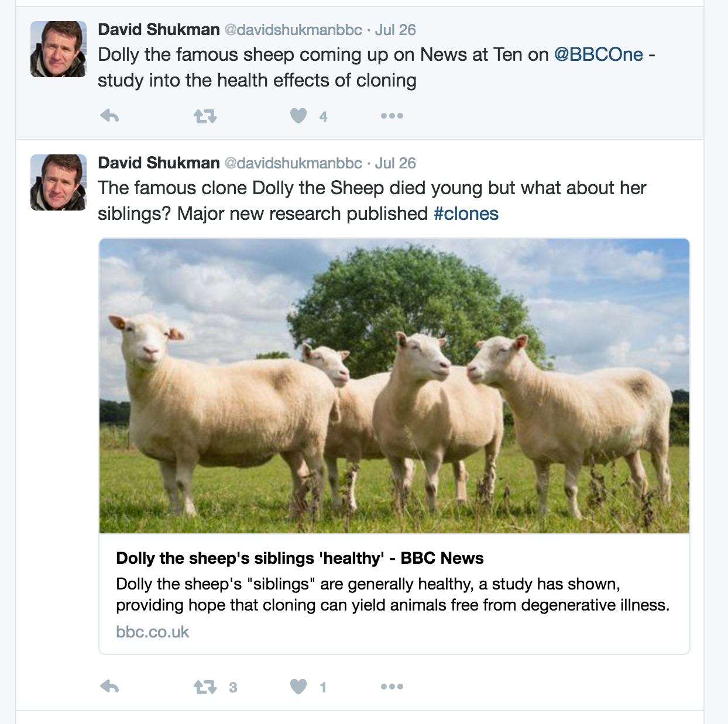Click David Shukman name on first tweet

coord(159,30)
